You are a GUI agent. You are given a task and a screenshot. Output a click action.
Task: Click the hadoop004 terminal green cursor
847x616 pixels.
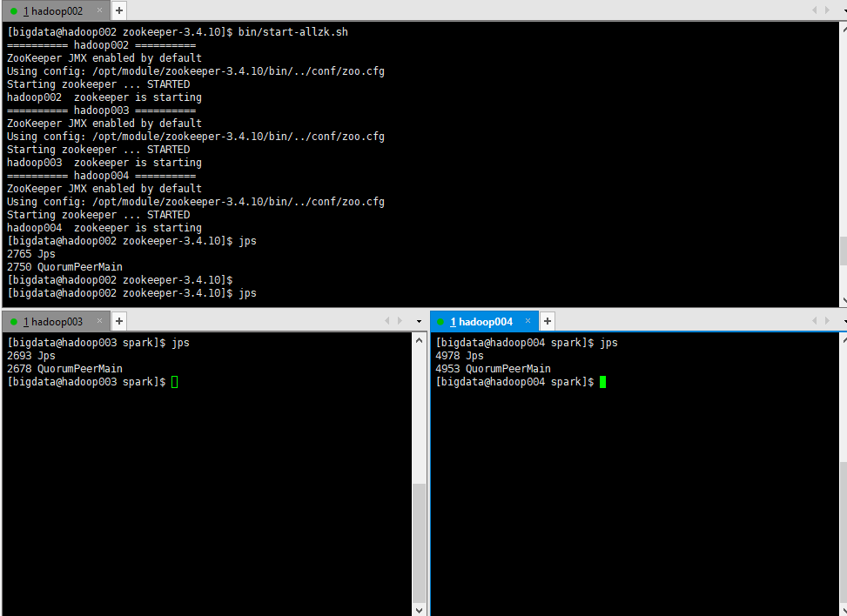coord(603,382)
